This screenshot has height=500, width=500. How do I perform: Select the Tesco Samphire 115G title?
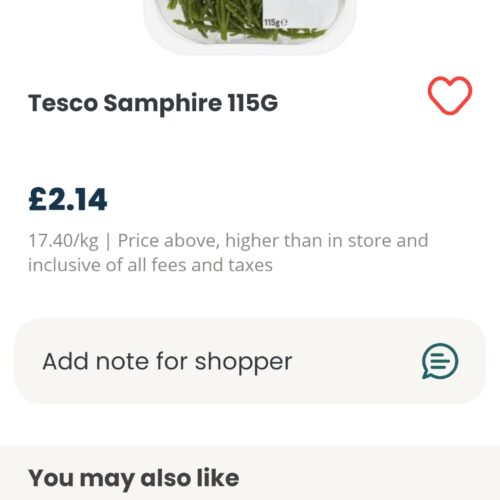(x=153, y=103)
